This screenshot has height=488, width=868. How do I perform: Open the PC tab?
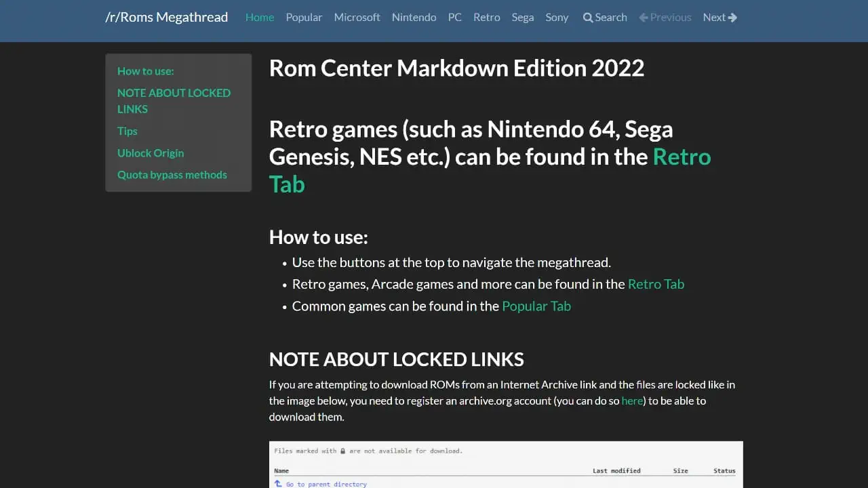(455, 17)
